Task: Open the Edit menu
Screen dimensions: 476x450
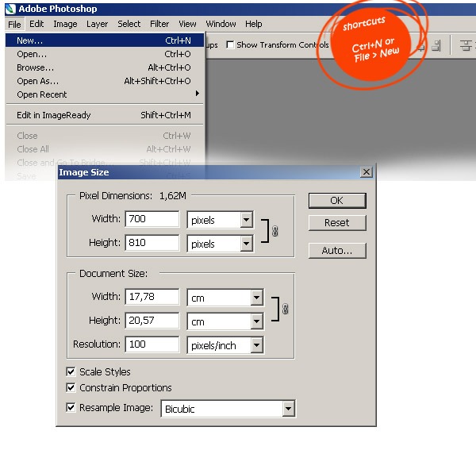Action: tap(36, 24)
